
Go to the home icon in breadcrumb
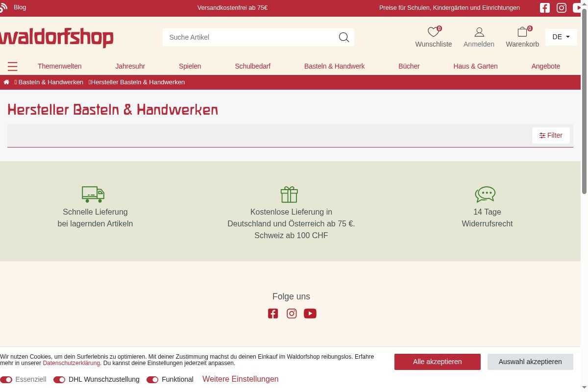point(6,82)
